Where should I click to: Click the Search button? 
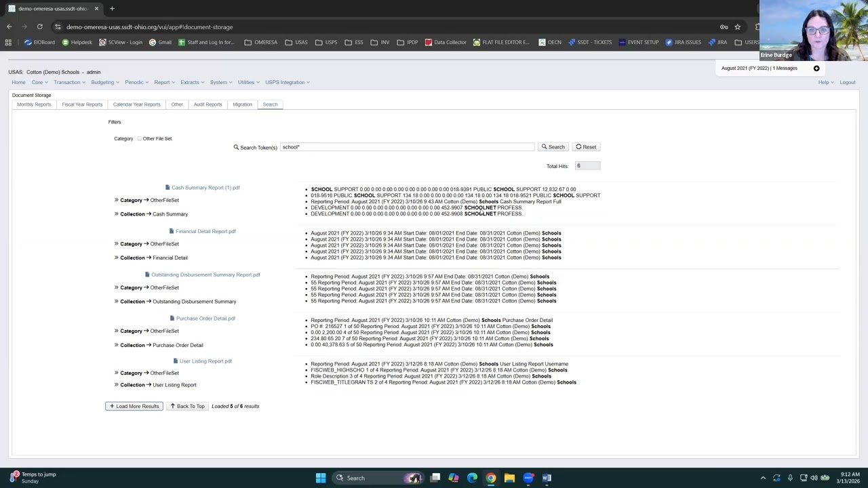pos(553,147)
